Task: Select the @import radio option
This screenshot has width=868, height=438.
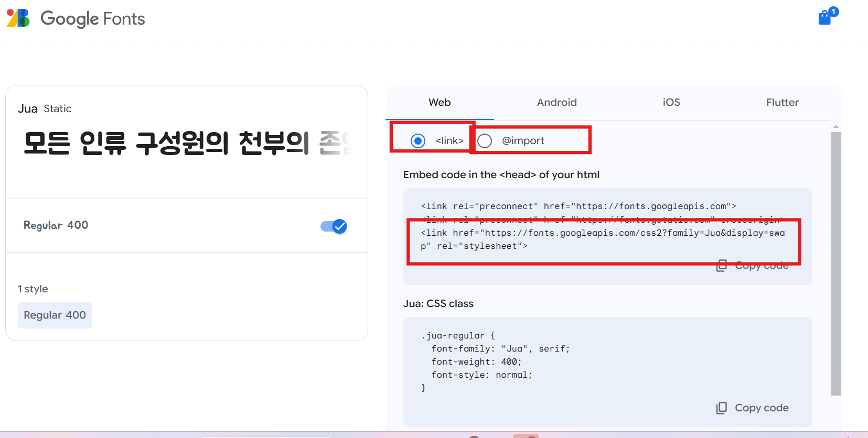Action: [x=485, y=141]
